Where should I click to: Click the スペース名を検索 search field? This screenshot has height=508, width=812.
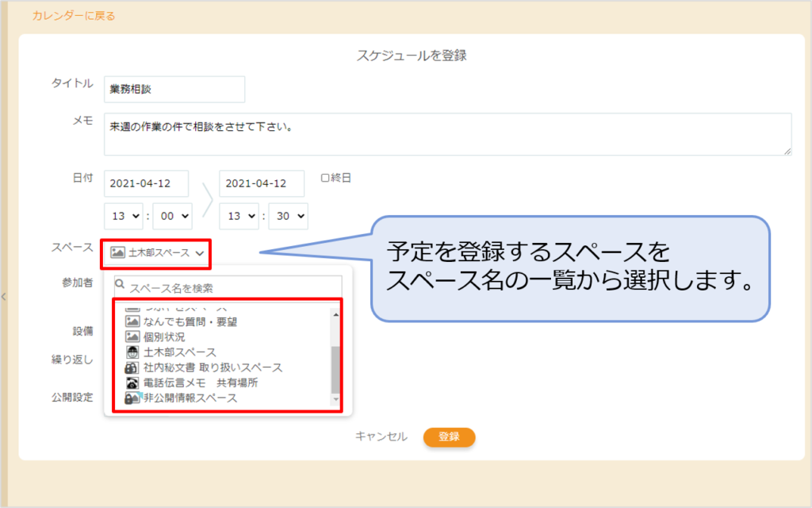(x=228, y=287)
